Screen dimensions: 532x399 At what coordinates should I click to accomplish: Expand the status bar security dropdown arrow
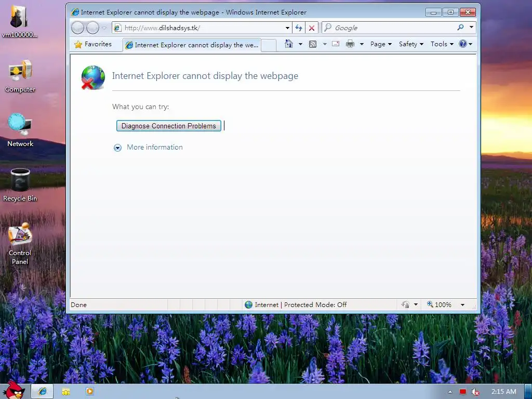coord(416,304)
